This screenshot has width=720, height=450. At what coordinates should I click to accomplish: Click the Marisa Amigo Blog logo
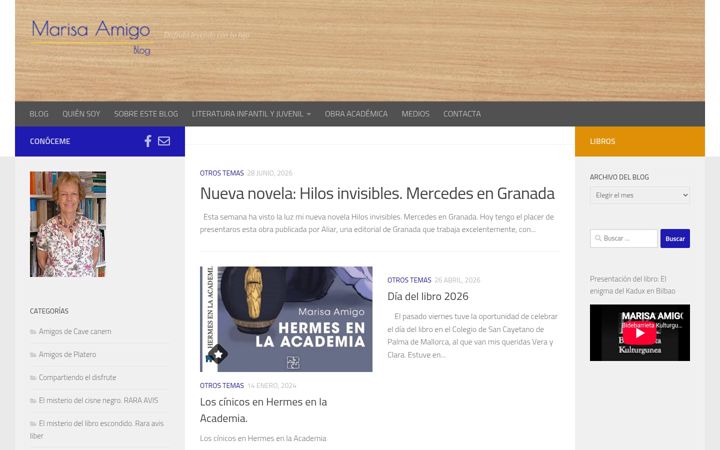pyautogui.click(x=91, y=37)
